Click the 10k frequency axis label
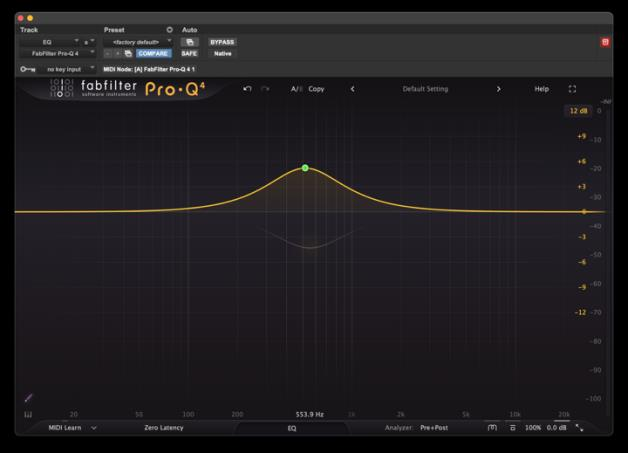 click(x=515, y=414)
